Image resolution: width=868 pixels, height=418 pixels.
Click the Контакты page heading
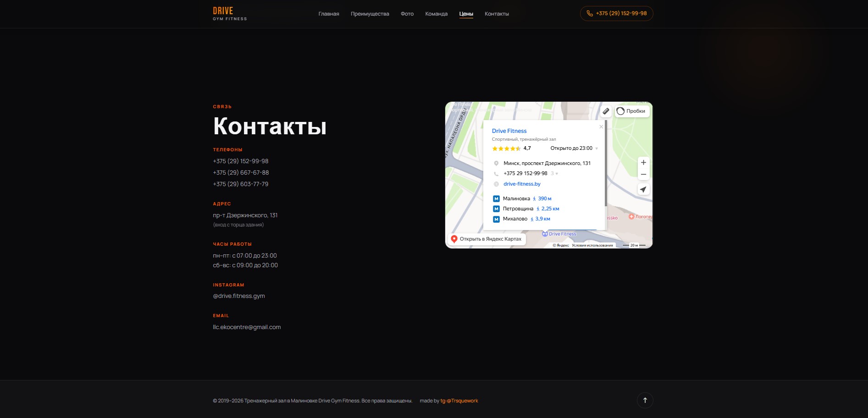click(270, 126)
